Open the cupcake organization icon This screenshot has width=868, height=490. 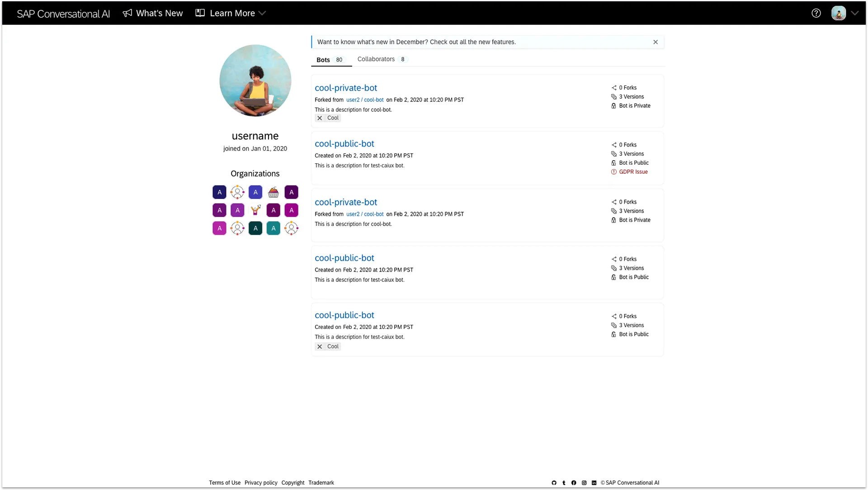click(274, 192)
